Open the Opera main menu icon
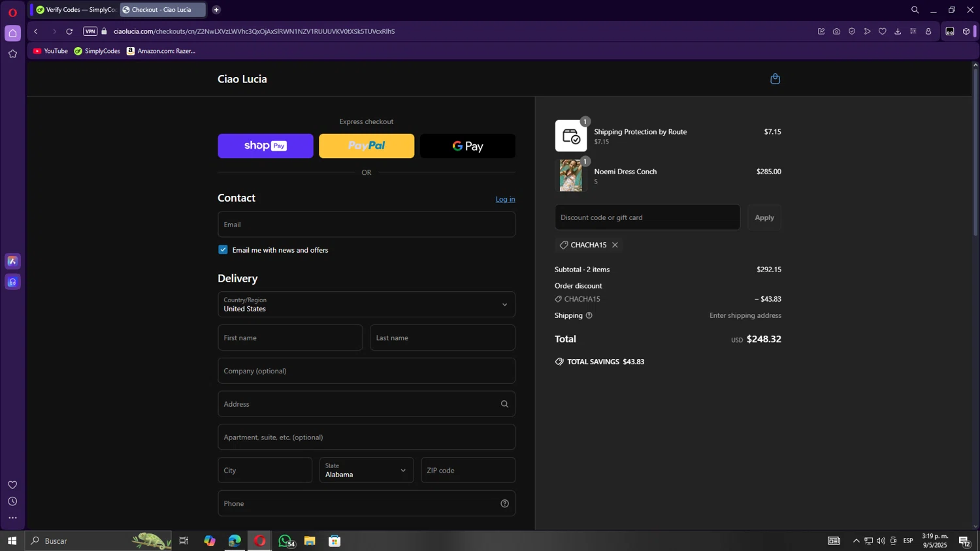 point(12,12)
